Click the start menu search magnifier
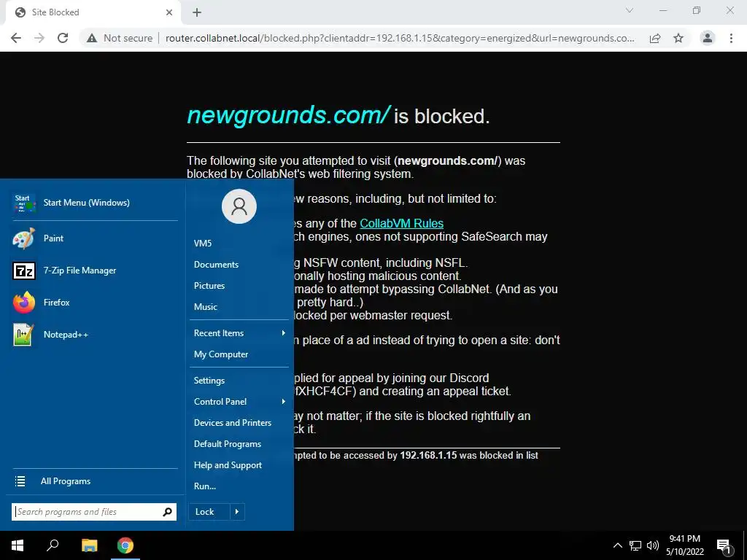747x560 pixels. (167, 511)
